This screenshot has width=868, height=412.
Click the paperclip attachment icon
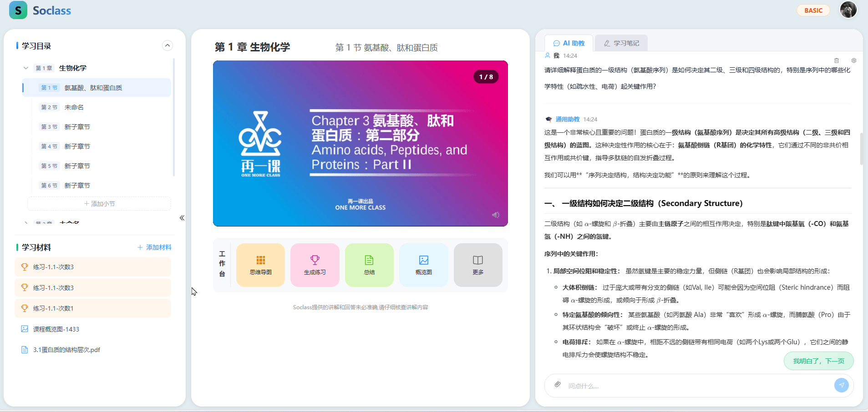[x=558, y=385]
